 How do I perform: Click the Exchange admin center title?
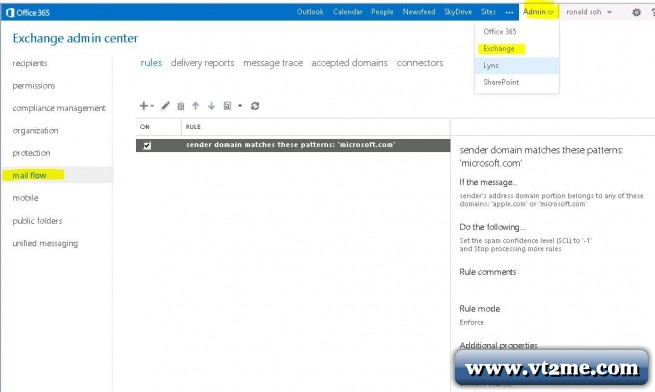[75, 38]
